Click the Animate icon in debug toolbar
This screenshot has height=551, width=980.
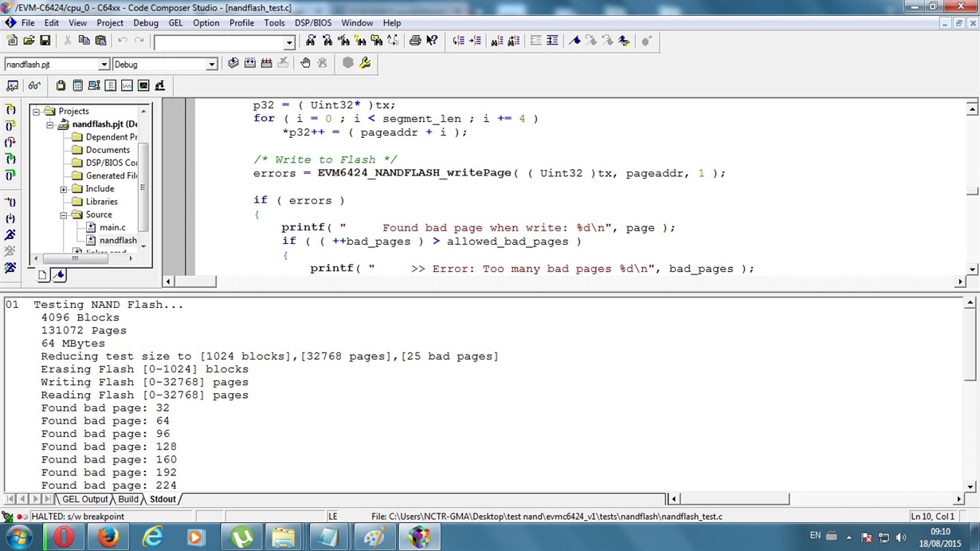click(10, 268)
